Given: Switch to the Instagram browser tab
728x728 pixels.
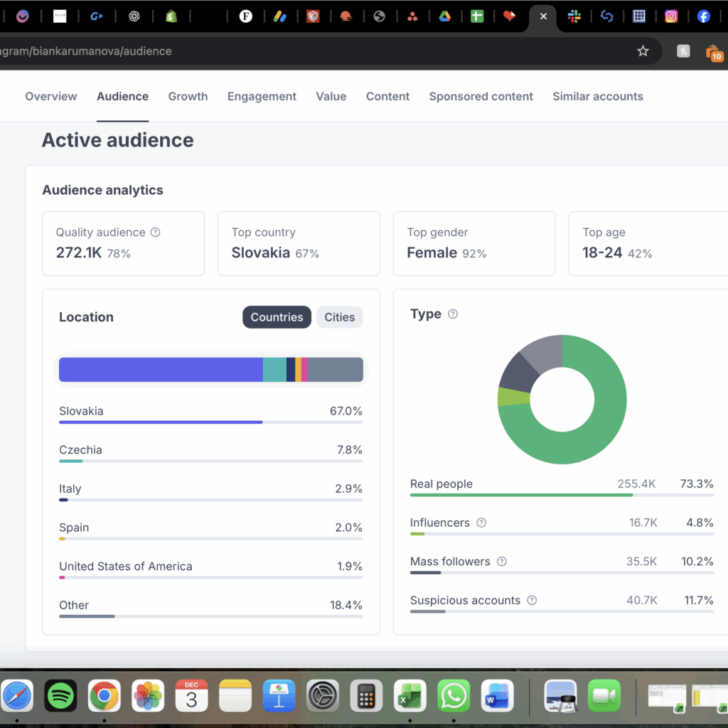Looking at the screenshot, I should tap(670, 16).
